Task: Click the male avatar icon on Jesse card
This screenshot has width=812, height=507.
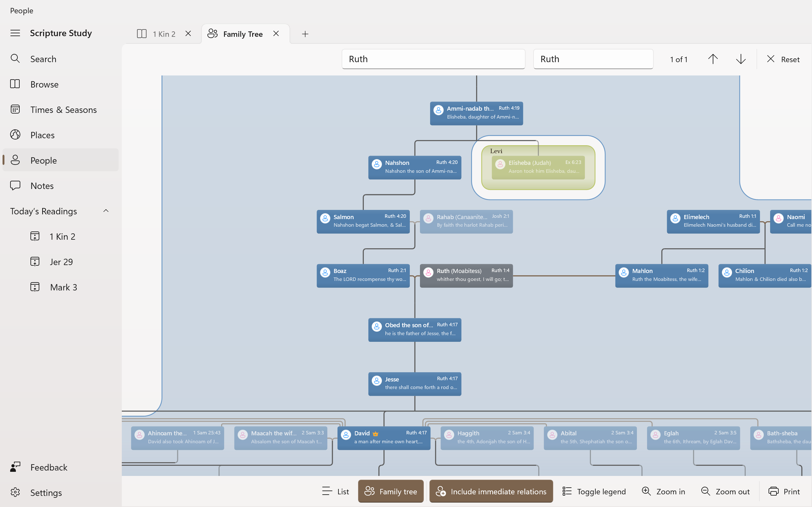Action: [377, 380]
